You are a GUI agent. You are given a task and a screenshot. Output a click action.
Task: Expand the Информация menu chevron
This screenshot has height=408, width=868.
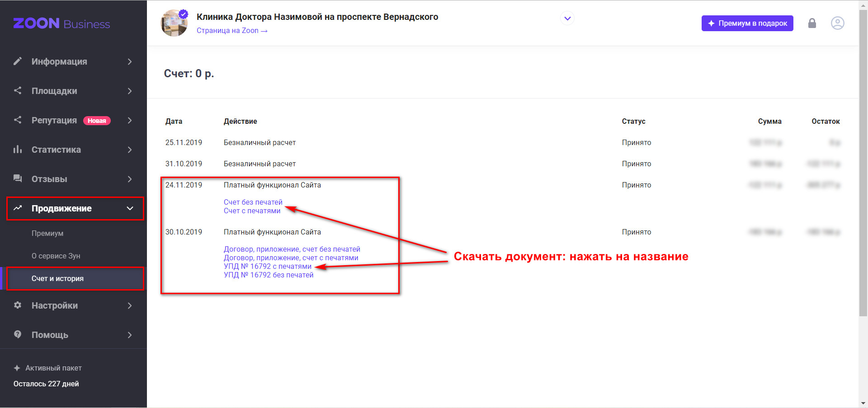(130, 61)
